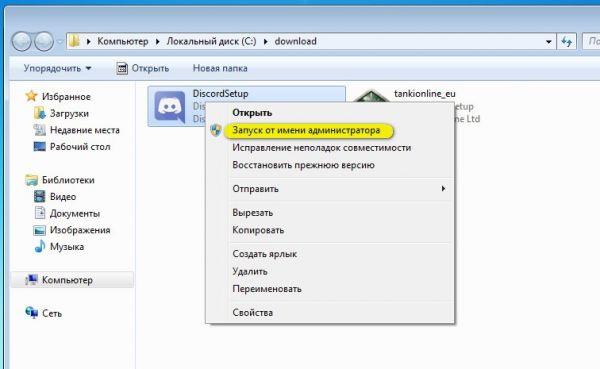Open Недавние места in the sidebar
The height and width of the screenshot is (369, 600).
(85, 130)
